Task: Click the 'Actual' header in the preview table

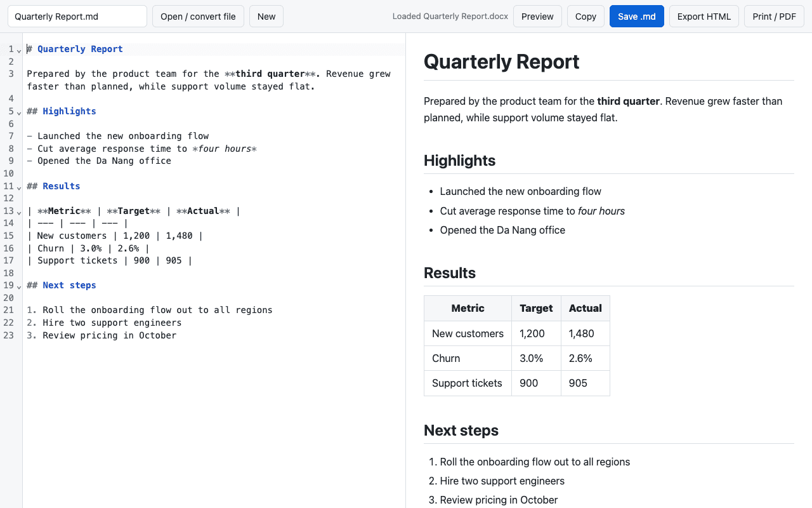Action: 585,308
